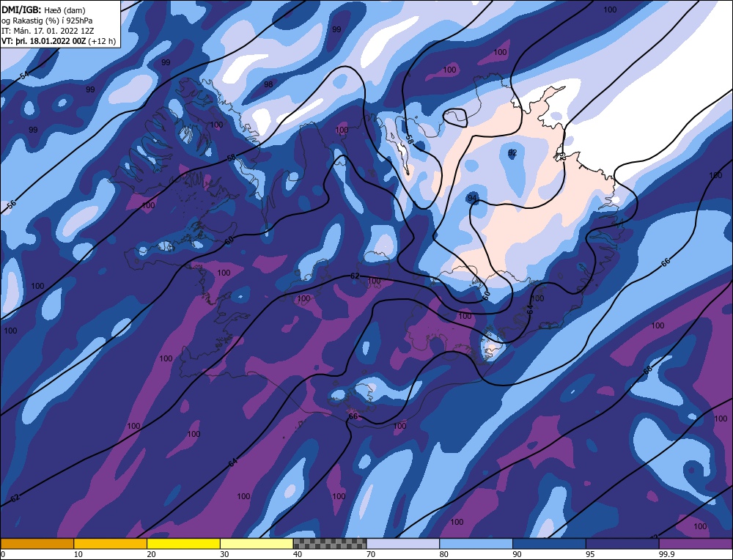Viewport: 733px width, 560px height.
Task: Click the '10' legend scale label
Action: [78, 554]
